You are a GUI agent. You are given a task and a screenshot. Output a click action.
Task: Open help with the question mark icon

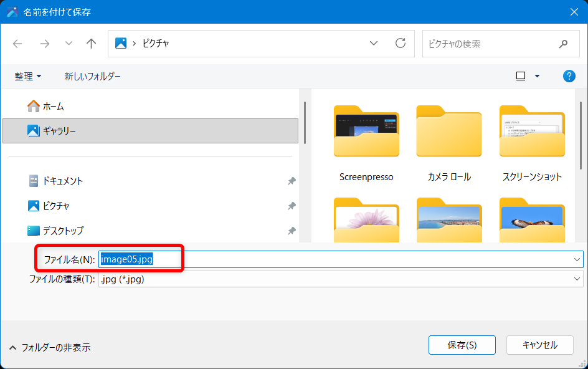tap(569, 76)
